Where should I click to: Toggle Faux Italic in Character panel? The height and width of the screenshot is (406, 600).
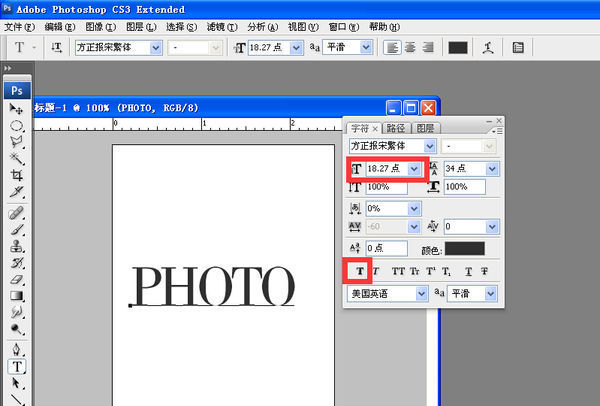point(376,271)
